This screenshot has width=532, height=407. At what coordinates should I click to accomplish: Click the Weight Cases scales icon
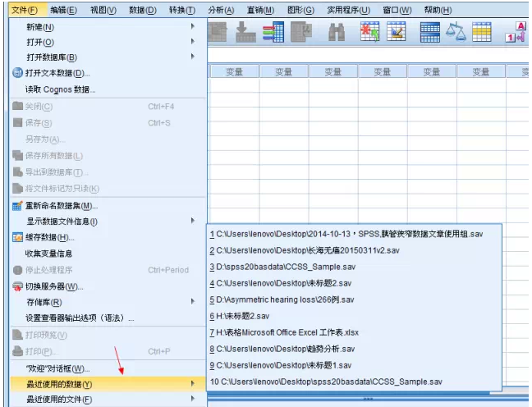[x=456, y=31]
